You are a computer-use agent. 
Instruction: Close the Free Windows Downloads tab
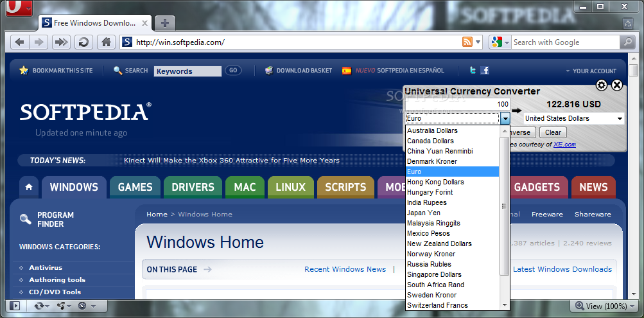(x=144, y=23)
